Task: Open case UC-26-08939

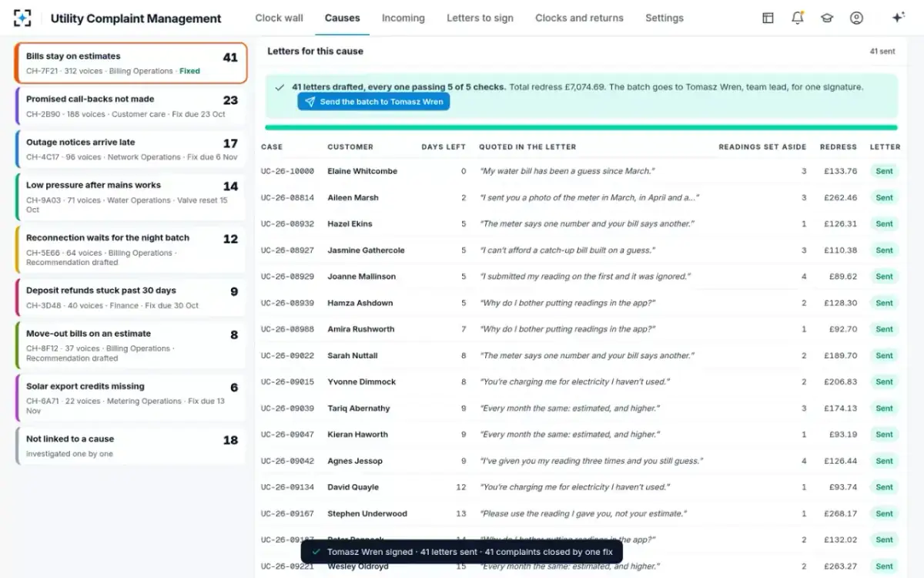Action: 287,303
